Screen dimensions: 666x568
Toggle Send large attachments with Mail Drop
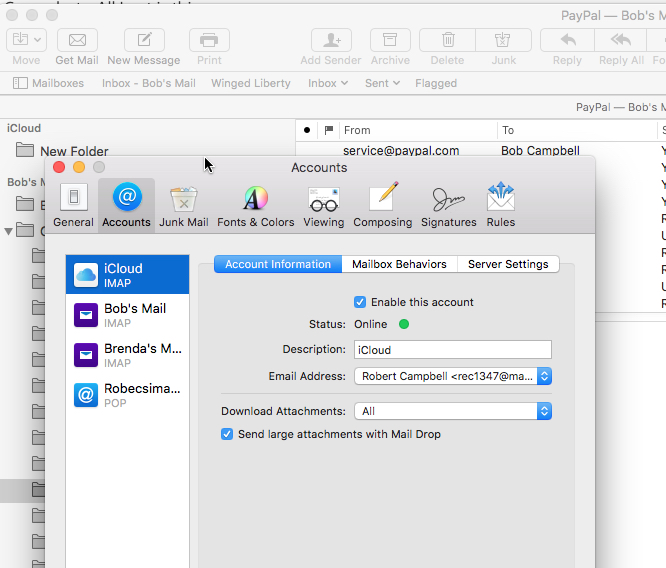227,434
